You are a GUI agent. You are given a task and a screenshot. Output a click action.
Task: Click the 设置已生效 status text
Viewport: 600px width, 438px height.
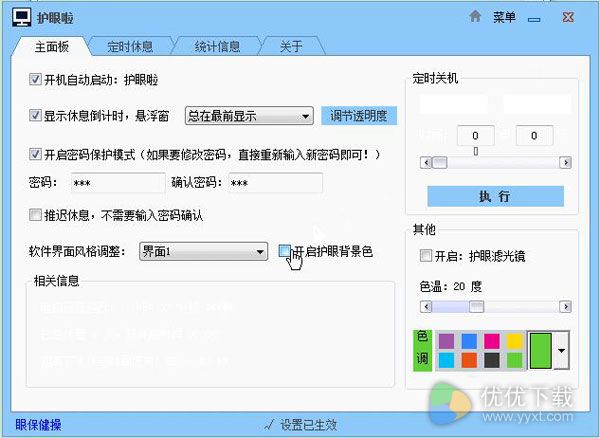coord(308,425)
